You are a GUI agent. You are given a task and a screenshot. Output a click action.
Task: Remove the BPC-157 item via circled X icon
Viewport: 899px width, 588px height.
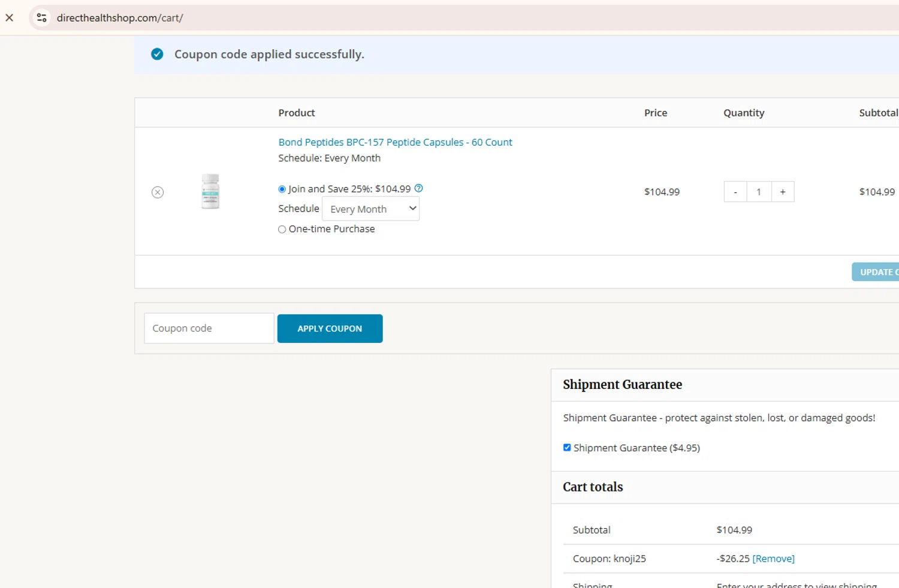(158, 192)
